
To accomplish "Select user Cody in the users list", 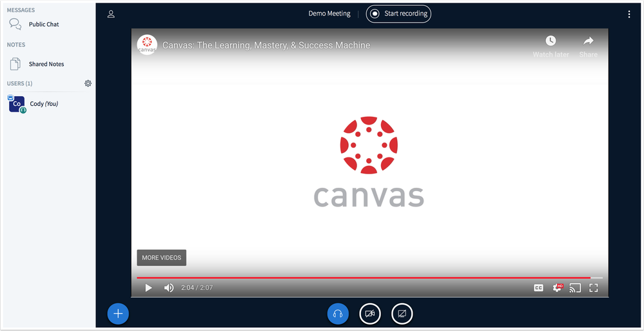I will pos(43,104).
